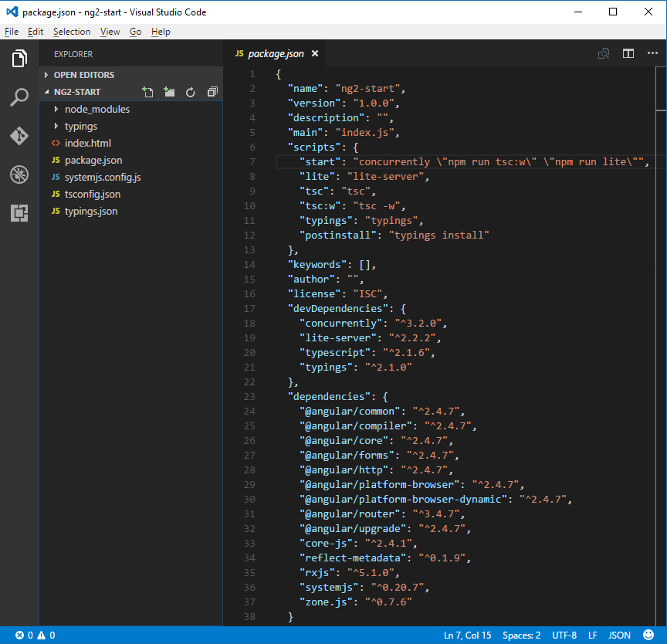This screenshot has width=667, height=644.
Task: Click Ln 7, Col 15 in status bar
Action: coord(468,635)
